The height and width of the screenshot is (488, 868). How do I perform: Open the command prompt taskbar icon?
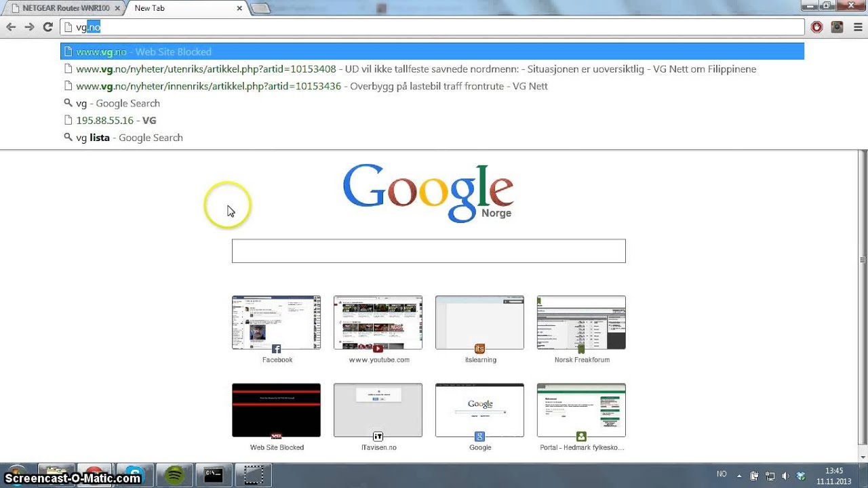214,475
